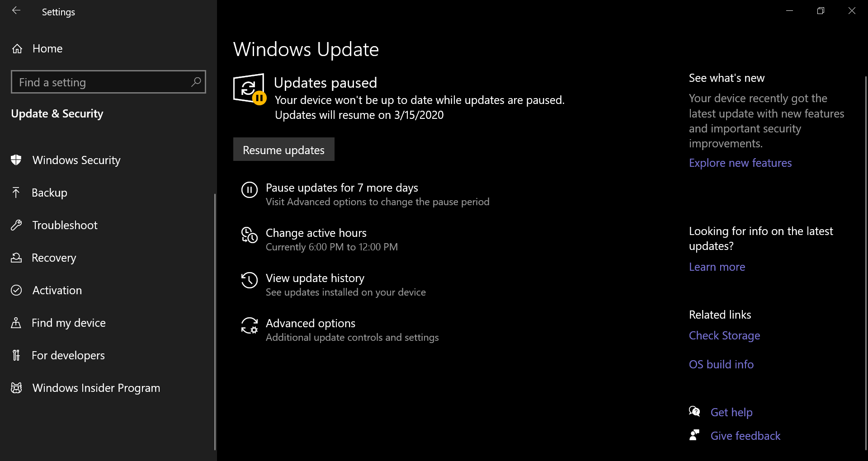Viewport: 868px width, 461px height.
Task: Open Home via the house icon
Action: pos(17,48)
